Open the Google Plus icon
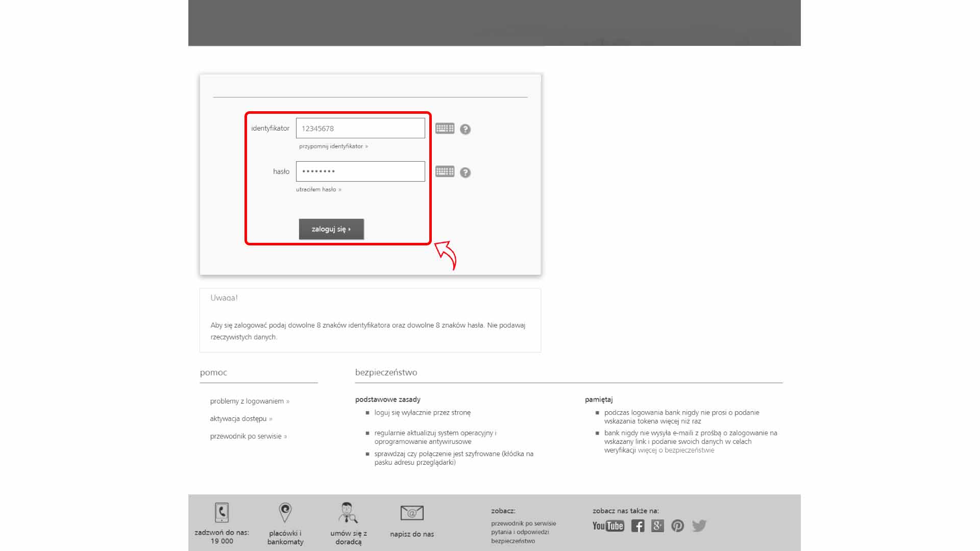Viewport: 980px width, 551px height. [x=657, y=526]
